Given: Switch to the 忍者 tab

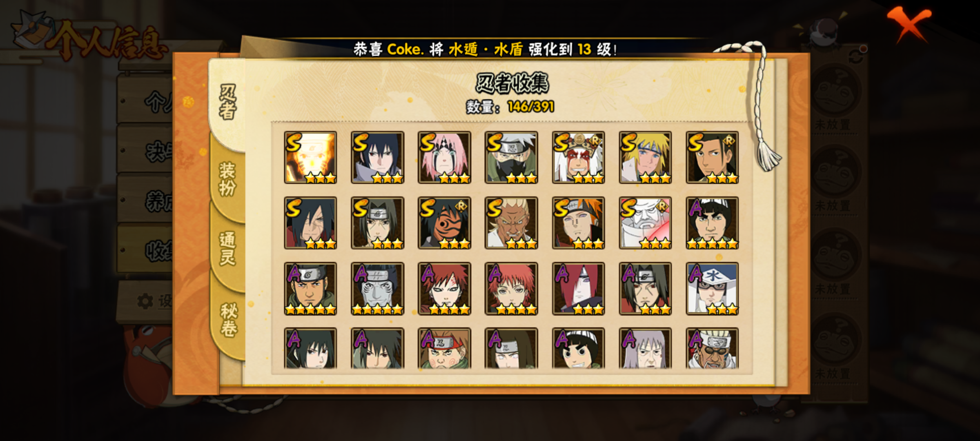Looking at the screenshot, I should coord(227,102).
